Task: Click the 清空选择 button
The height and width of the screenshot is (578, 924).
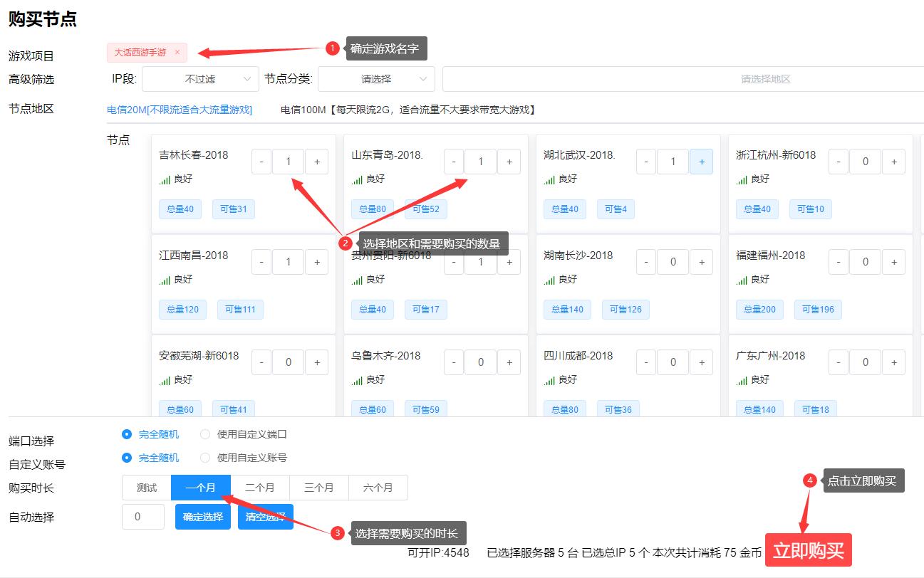Action: (266, 517)
